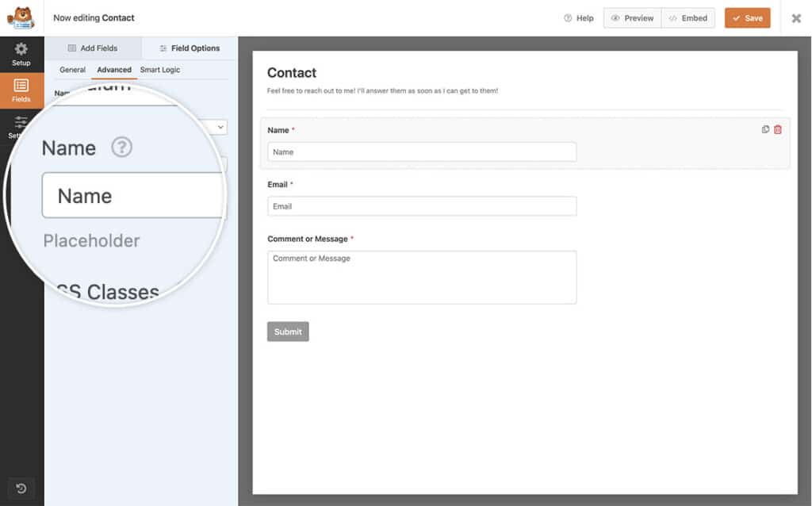Select the Advanced options tab
The height and width of the screenshot is (506, 812).
coord(113,70)
